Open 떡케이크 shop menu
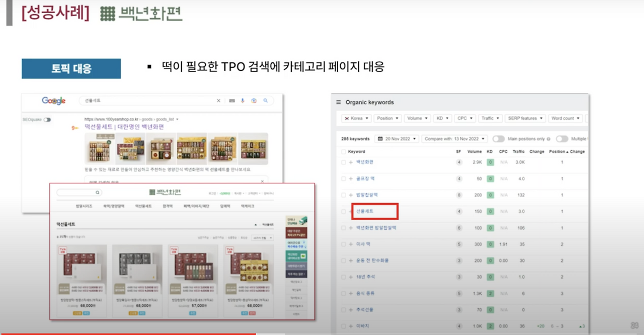Screen dimensions: 644x335 pos(248,207)
